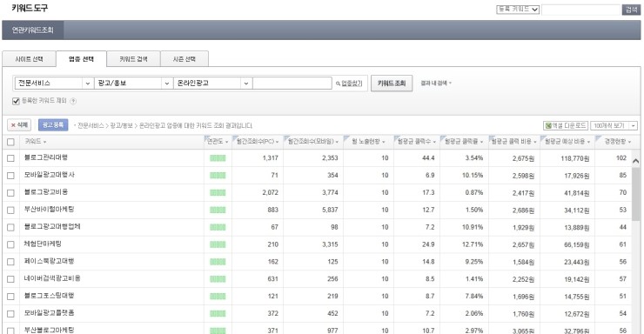Click the help icon next to 등록한 키워드 제외
Viewport: 644px width, 334px height.
(x=73, y=101)
